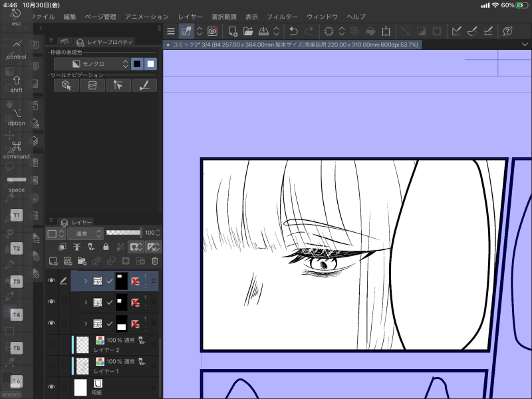Tap the T1 edge keyboard key
Screen dimensions: 532x399
tap(17, 215)
